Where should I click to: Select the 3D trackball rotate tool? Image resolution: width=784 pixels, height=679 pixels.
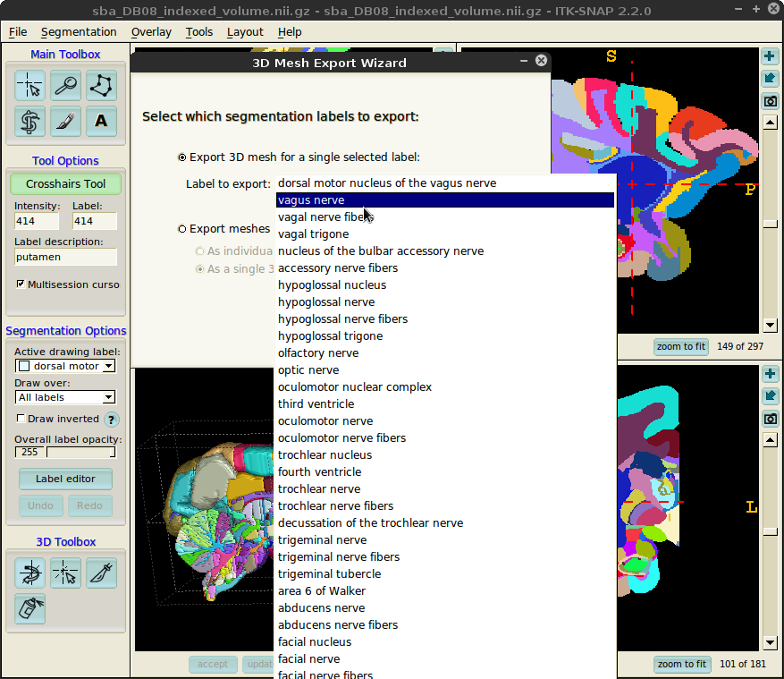click(30, 573)
